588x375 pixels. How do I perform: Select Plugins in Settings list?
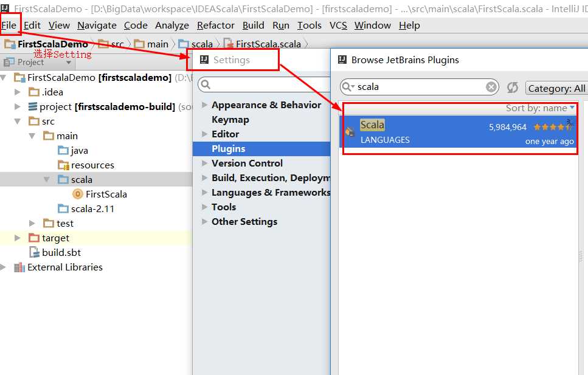click(261, 148)
